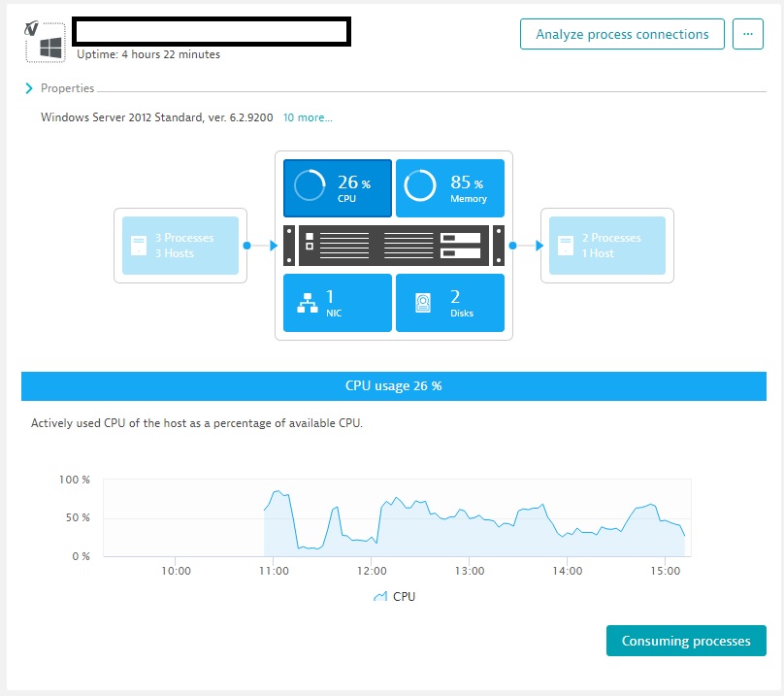This screenshot has width=784, height=696.
Task: Select the 85 % Memory tile
Action: pyautogui.click(x=450, y=188)
